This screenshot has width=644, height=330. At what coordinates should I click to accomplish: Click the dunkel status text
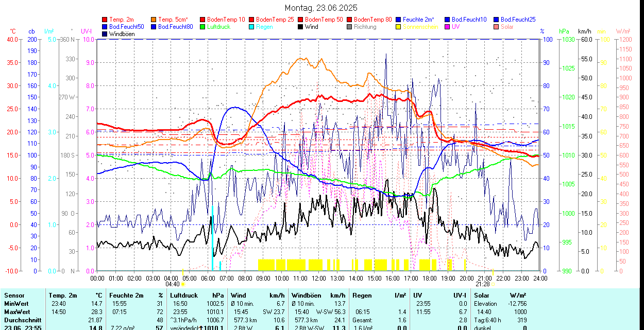tap(483, 328)
